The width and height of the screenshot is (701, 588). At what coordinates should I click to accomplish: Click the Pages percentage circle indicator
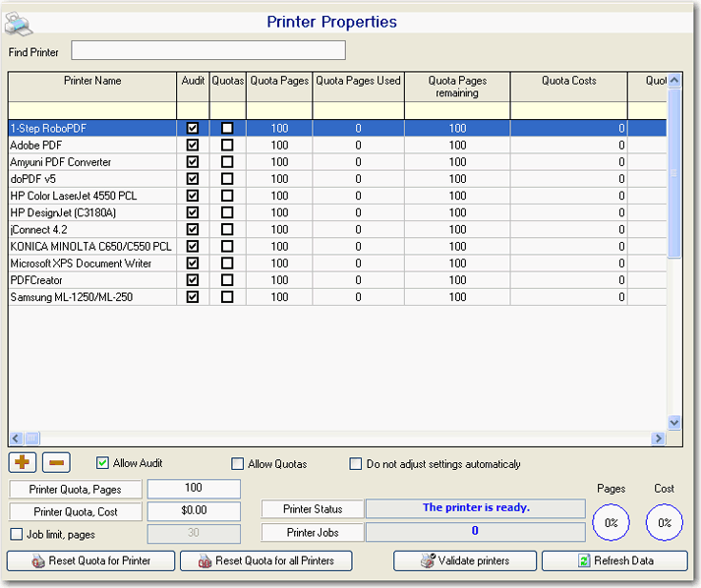[611, 522]
